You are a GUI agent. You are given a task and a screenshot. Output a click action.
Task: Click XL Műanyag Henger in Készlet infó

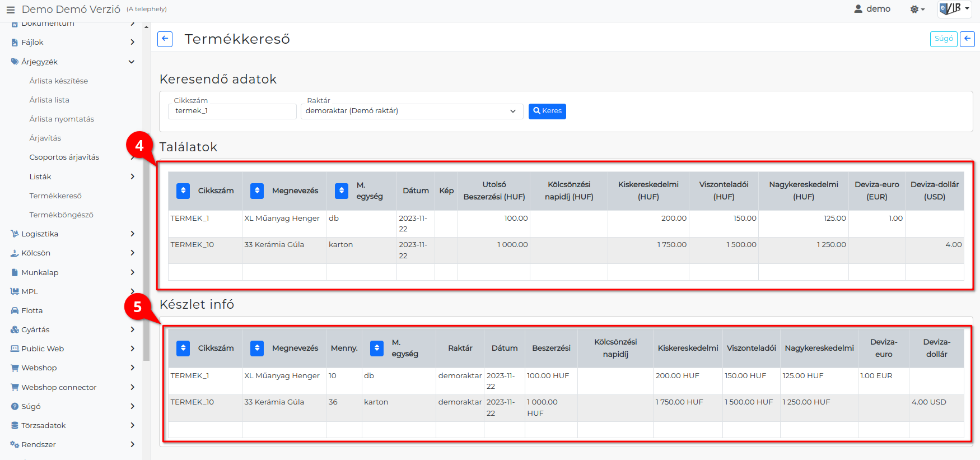(282, 376)
